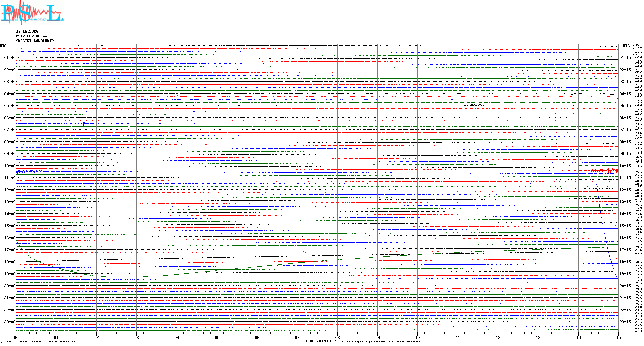
Task: Click the UTC label in the top-left corner
Action: (3, 46)
